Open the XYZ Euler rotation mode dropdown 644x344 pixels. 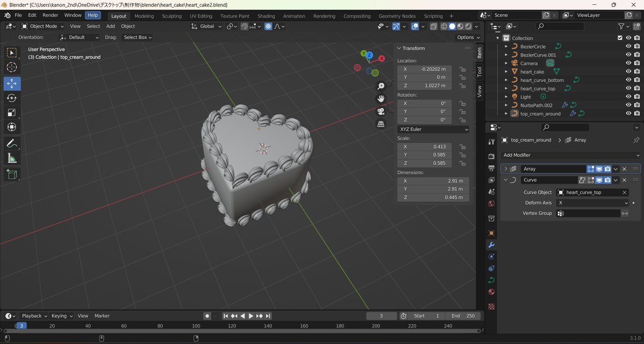pos(433,129)
